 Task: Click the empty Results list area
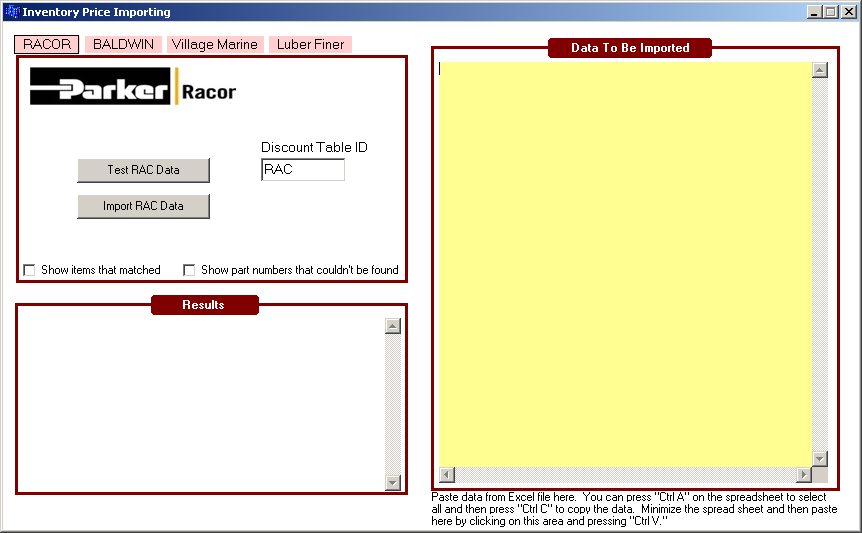coord(202,404)
